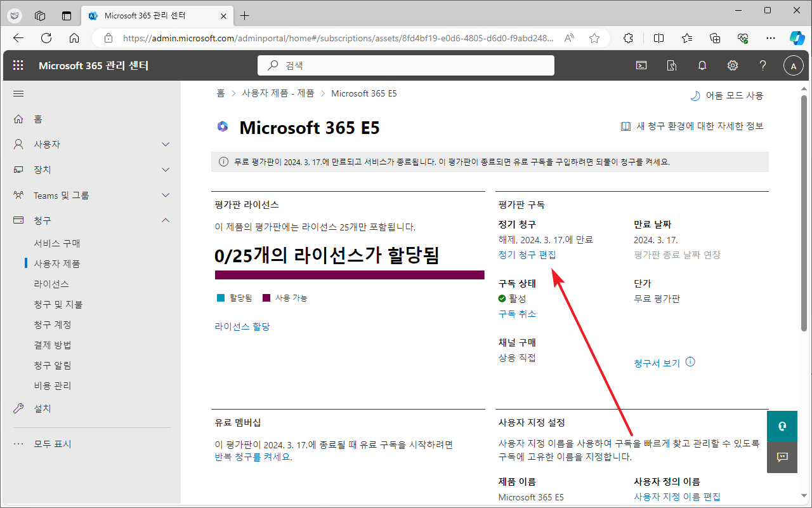Viewport: 812px width, 508px height.
Task: Collapse the navigation hamburger menu
Action: point(18,93)
